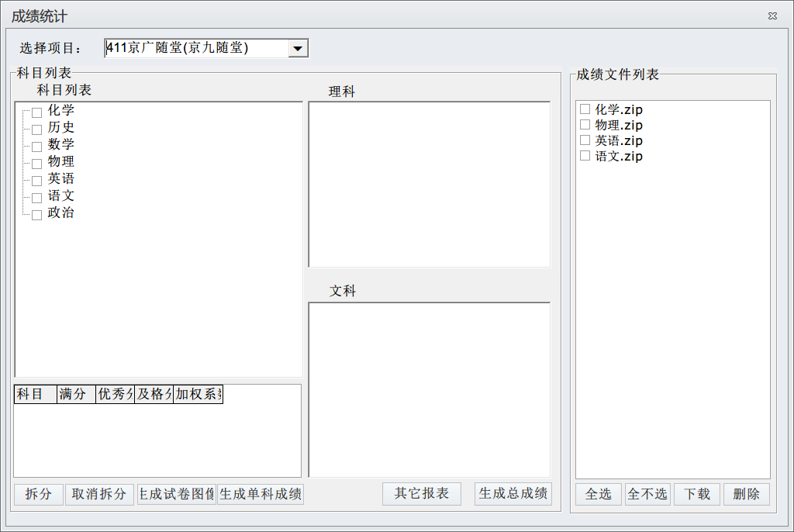Click the 满分 column header
This screenshot has width=794, height=532.
pos(76,395)
